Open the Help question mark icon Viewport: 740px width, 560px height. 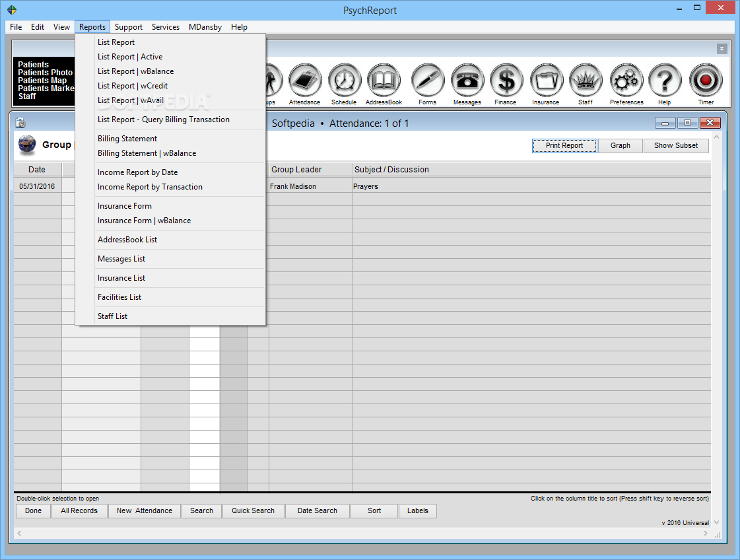pos(665,81)
